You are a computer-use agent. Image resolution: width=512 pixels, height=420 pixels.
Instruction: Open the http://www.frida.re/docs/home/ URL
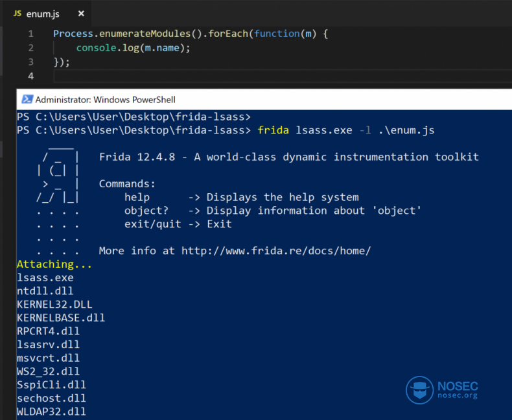point(276,251)
